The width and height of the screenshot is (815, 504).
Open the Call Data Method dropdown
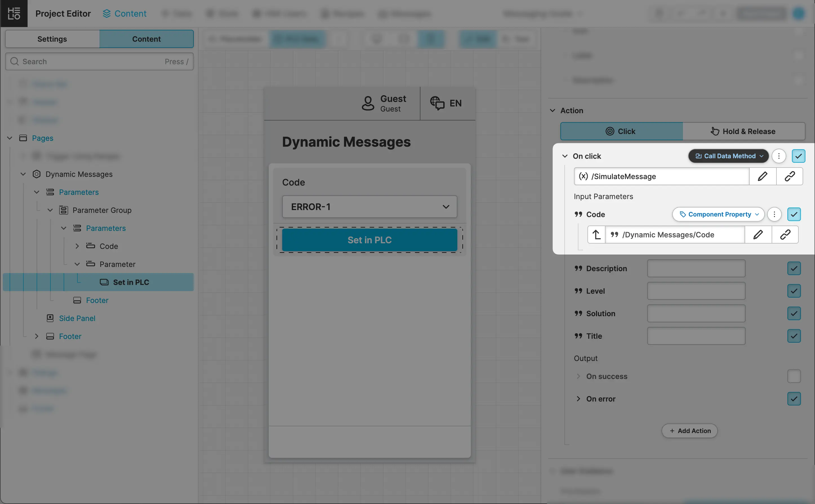(x=728, y=156)
